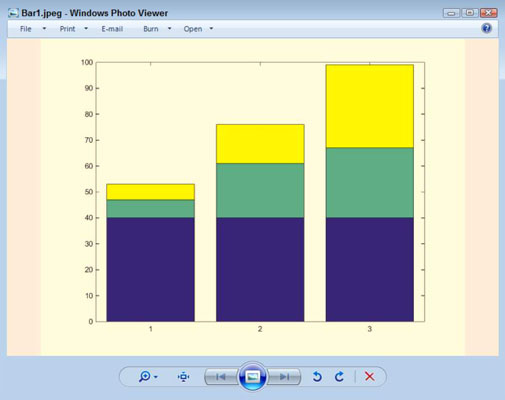Delete the picture with red X
Viewport: 505px width, 400px height.
click(369, 377)
